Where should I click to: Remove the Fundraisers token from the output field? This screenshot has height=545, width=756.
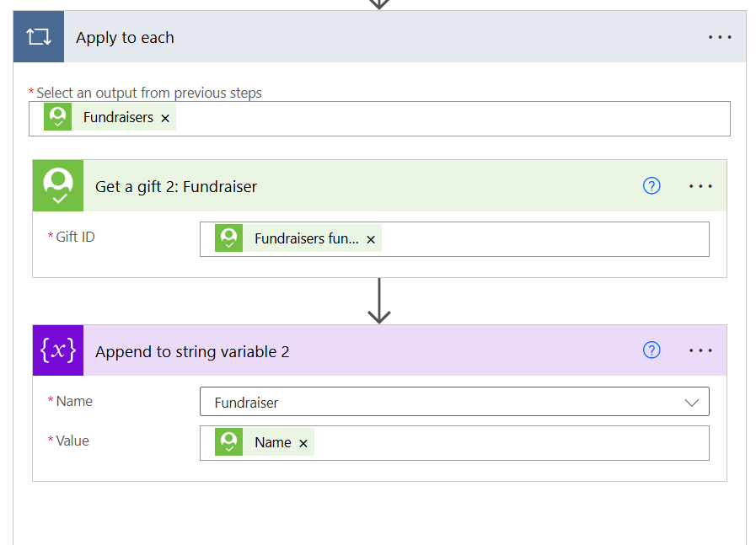(x=165, y=118)
